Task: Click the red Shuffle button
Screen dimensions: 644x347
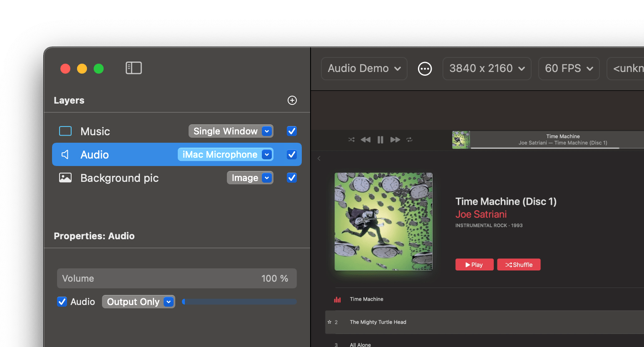Action: pos(519,265)
